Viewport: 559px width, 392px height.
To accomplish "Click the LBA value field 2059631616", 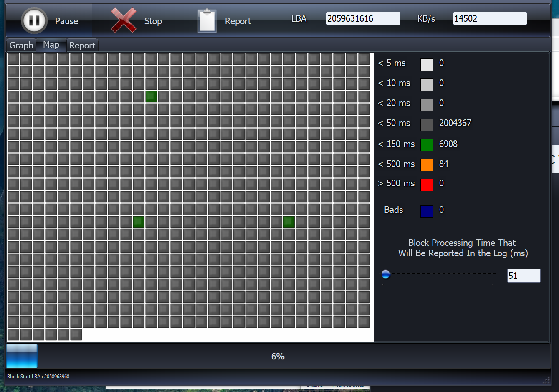I will (x=363, y=18).
